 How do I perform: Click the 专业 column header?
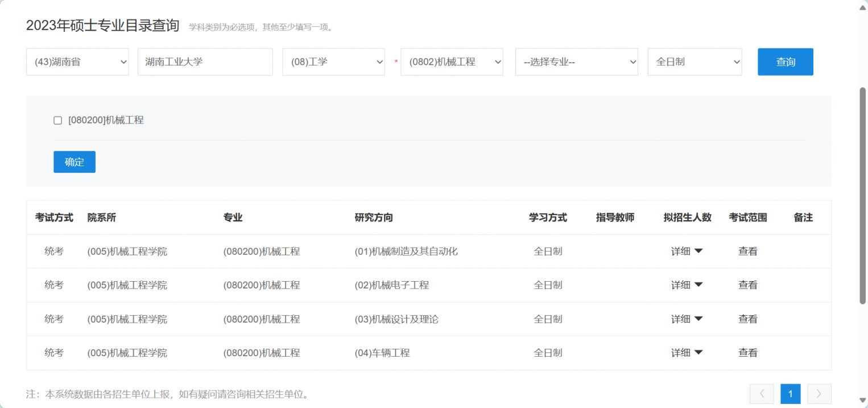233,217
